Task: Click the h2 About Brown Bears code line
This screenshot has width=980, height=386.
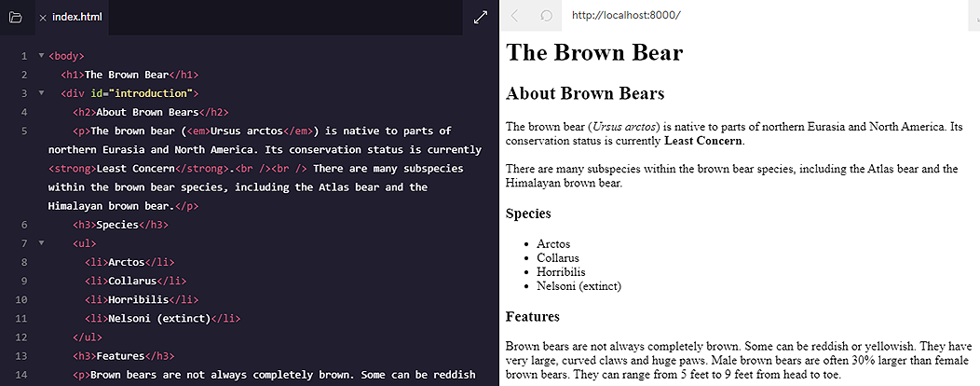Action: 151,112
